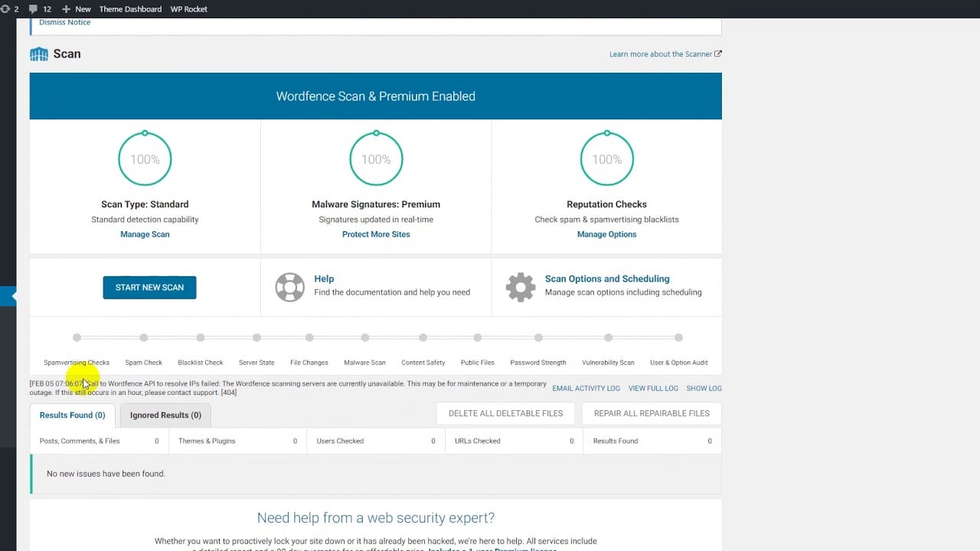This screenshot has width=980, height=551.
Task: Click the Password Strength stage dot
Action: click(x=539, y=337)
